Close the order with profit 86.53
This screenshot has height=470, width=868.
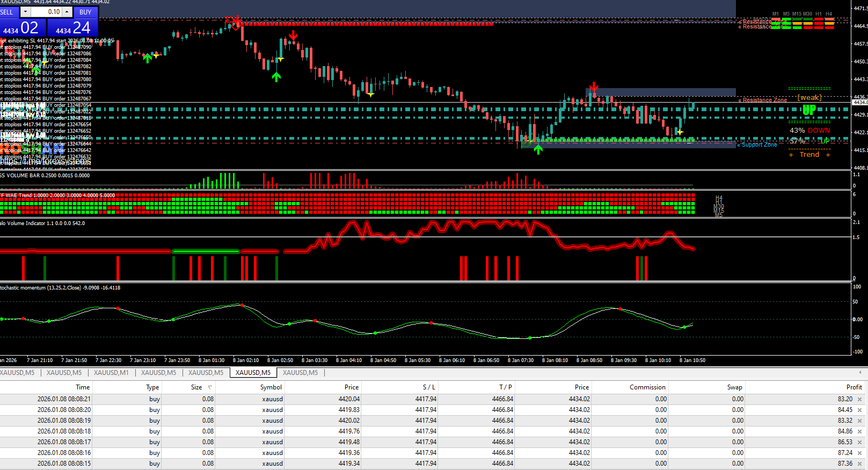coord(859,442)
